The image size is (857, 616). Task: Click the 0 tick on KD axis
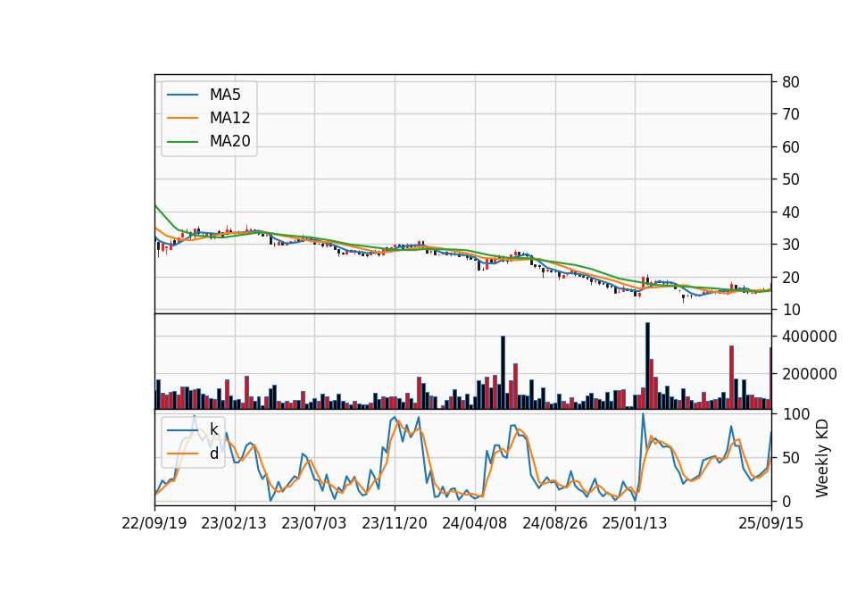(786, 501)
